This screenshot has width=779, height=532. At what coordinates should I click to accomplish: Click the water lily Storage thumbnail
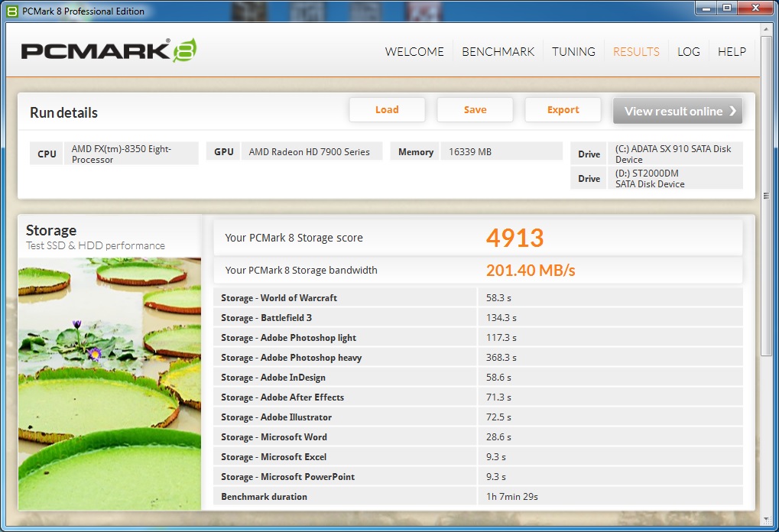point(110,384)
